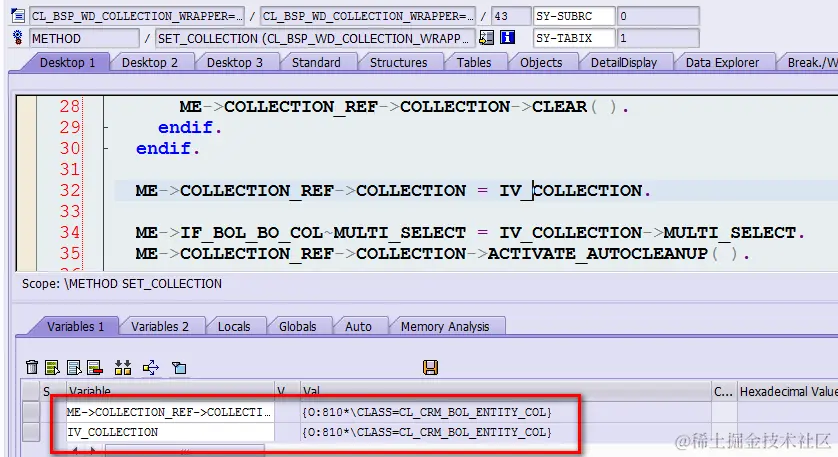Select the row selector for ME->COLLECTION_REF->COLLECTI row
This screenshot has width=838, height=457.
point(31,412)
